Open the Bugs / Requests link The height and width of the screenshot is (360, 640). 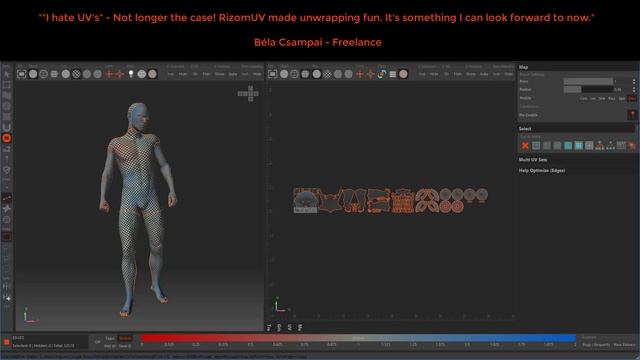[x=596, y=345]
